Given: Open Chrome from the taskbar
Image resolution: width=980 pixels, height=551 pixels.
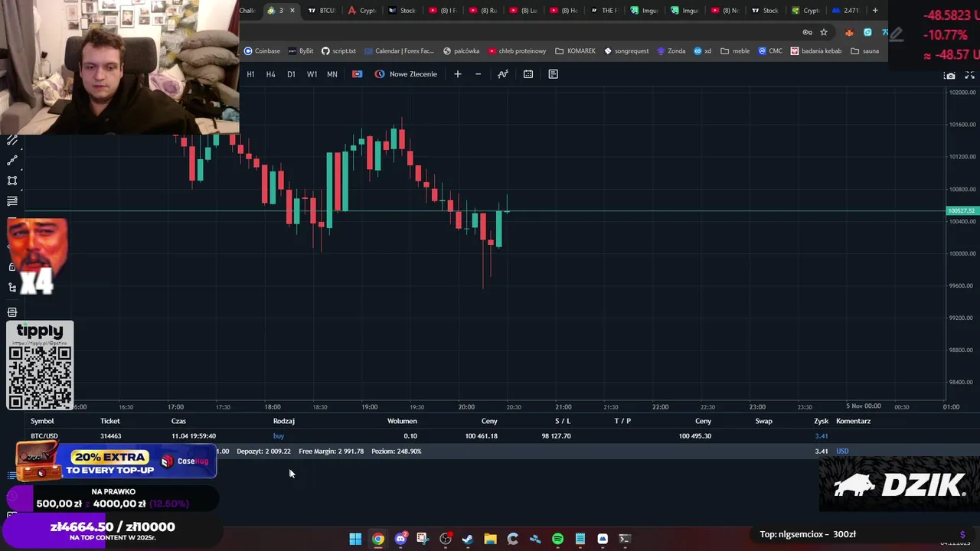Looking at the screenshot, I should [378, 539].
